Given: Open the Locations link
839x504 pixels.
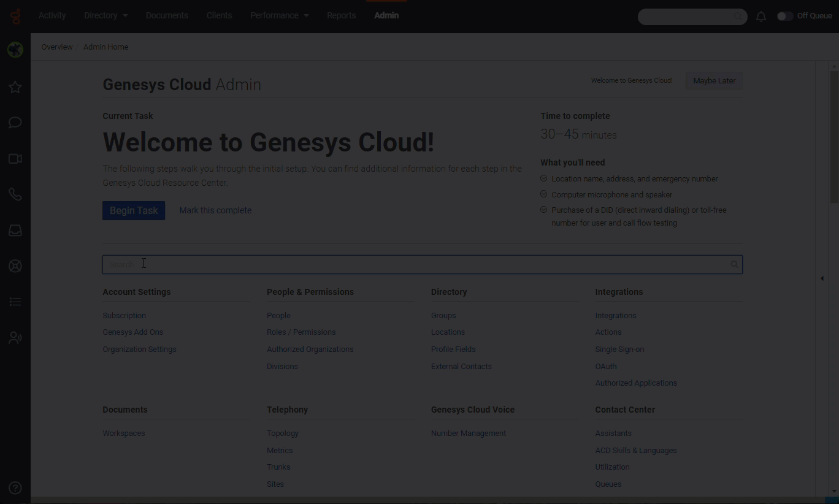Looking at the screenshot, I should [x=448, y=332].
